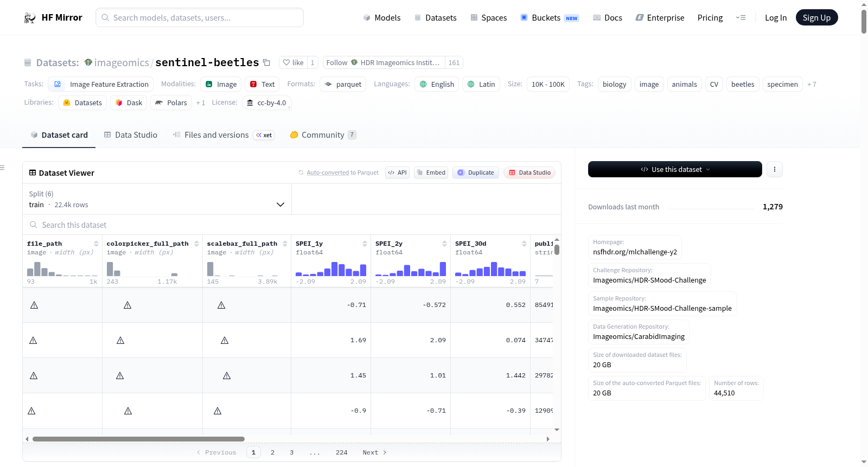This screenshot has width=868, height=467.
Task: Click the page scrollbar down arrow
Action: (x=864, y=463)
